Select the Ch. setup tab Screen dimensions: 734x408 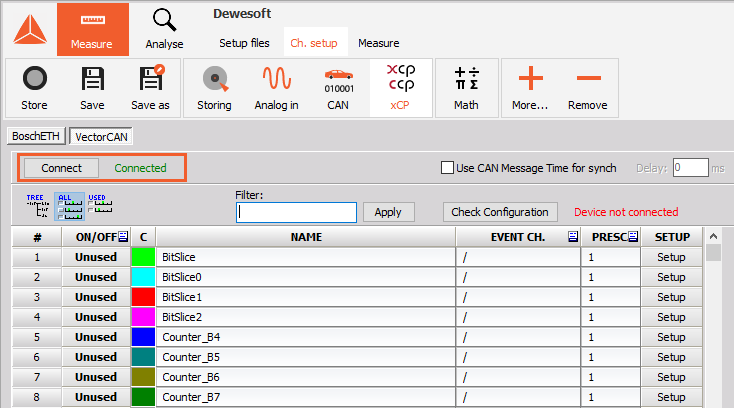[x=314, y=43]
